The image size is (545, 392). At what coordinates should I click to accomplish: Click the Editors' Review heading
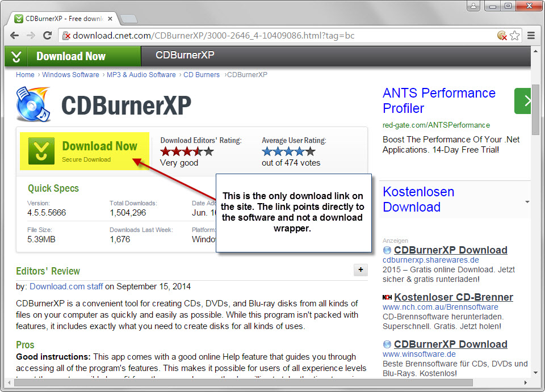48,271
